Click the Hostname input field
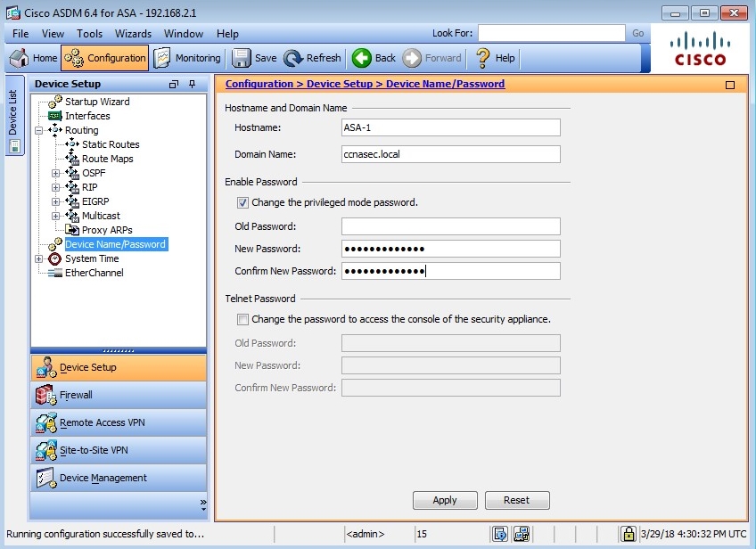 click(451, 127)
